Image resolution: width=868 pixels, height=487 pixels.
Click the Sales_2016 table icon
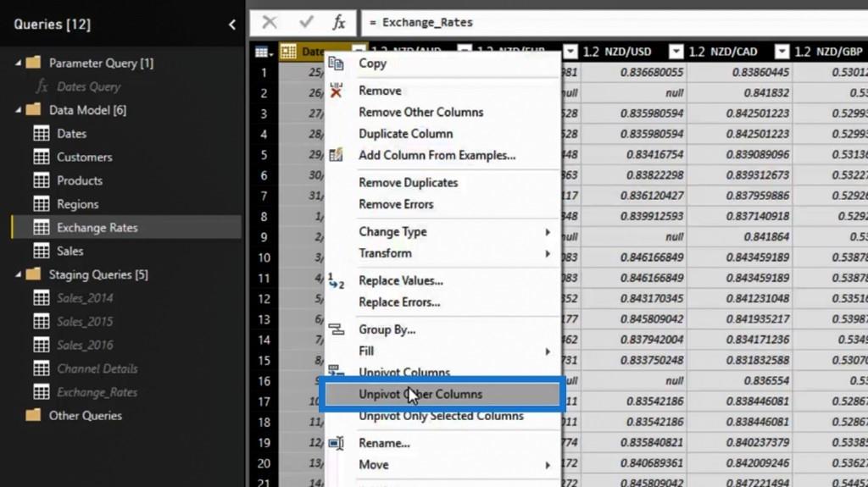(42, 346)
